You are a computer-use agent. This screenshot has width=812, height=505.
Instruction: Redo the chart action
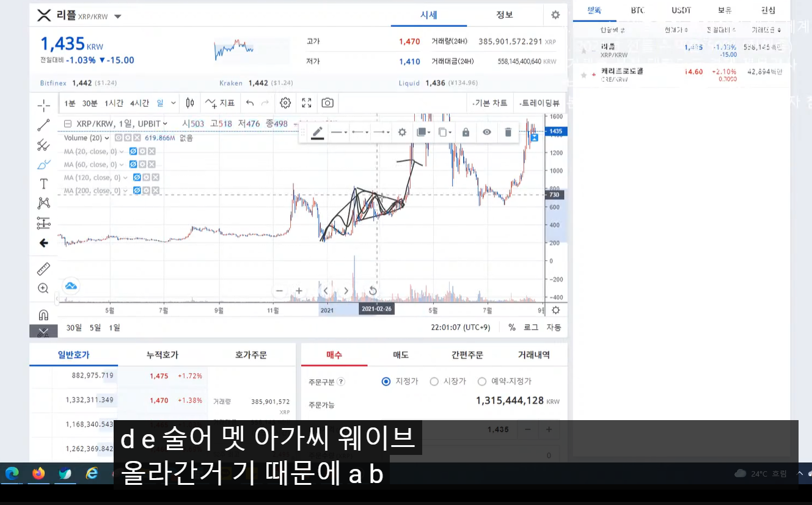pyautogui.click(x=265, y=103)
